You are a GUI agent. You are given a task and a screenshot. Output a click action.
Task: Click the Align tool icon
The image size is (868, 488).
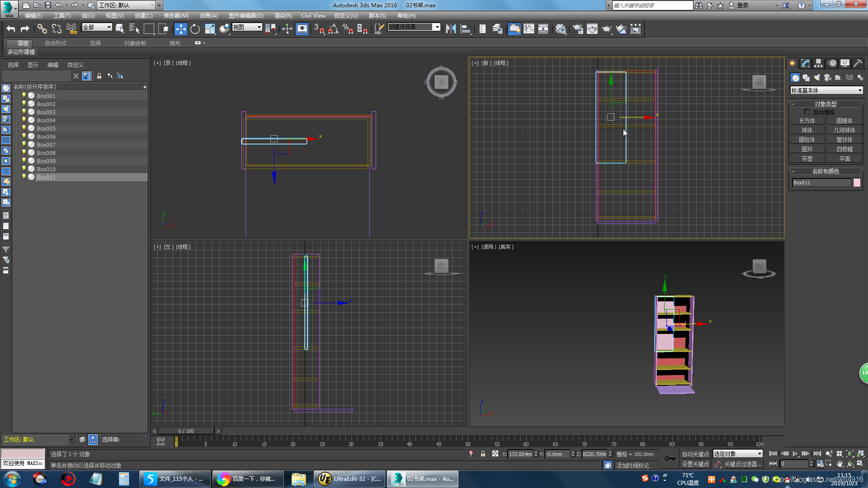tap(465, 29)
